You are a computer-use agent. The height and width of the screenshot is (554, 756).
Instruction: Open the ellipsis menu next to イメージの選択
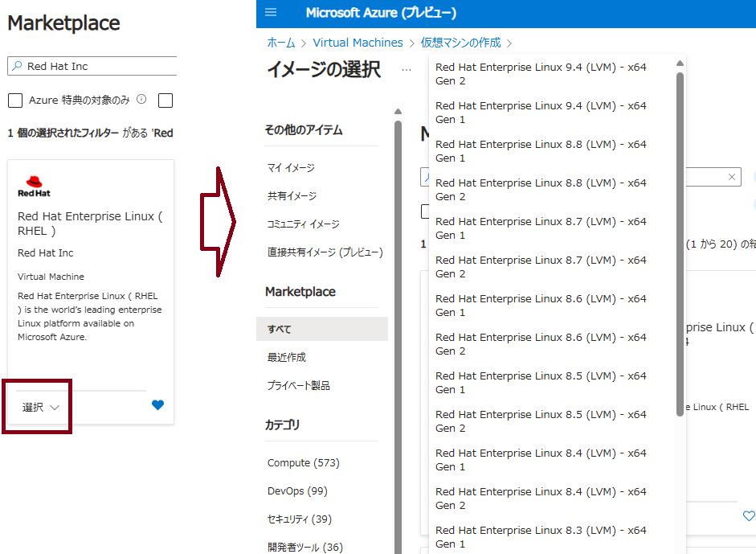pos(407,70)
